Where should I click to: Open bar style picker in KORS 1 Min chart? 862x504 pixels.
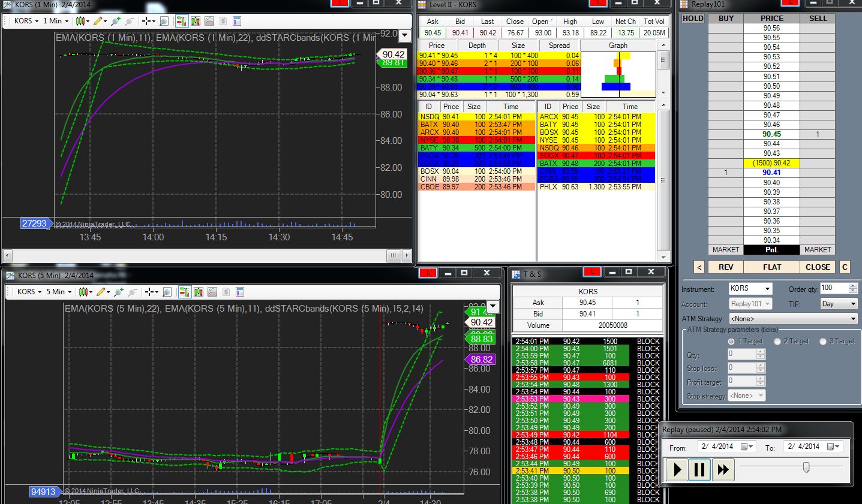(x=83, y=21)
